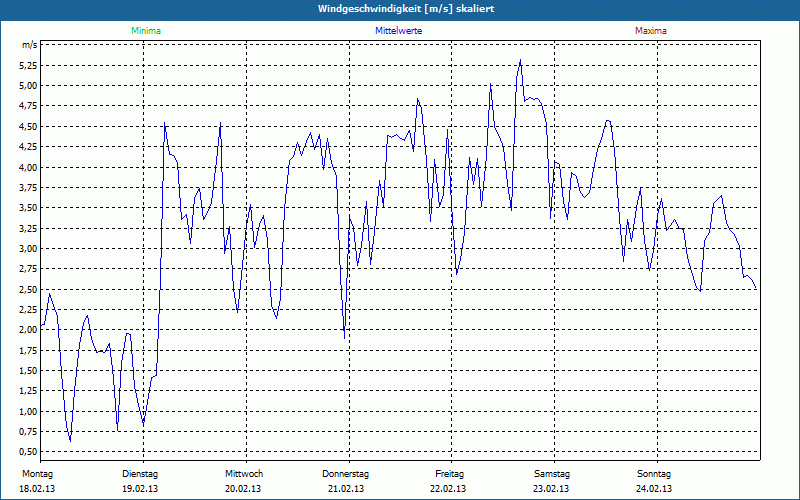Screen dimensions: 800x500
Task: Click the date 24.02.13
Action: (x=654, y=489)
